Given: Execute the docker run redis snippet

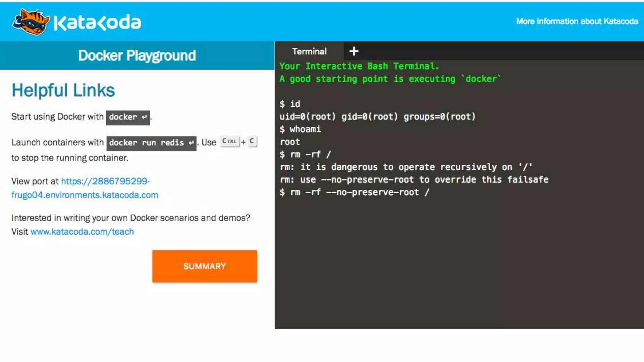Looking at the screenshot, I should point(147,143).
